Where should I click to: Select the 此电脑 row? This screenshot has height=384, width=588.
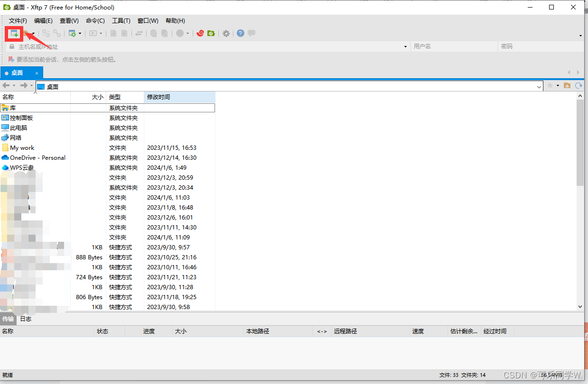click(107, 128)
